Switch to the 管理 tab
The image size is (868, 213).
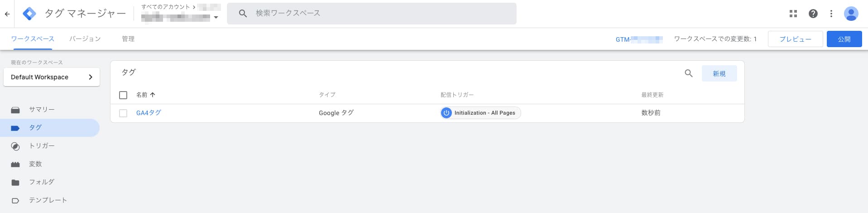(128, 39)
